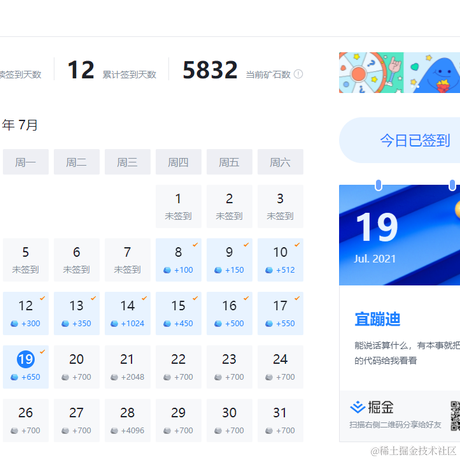This screenshot has height=460, width=460.
Task: Click the ore icon next to +650
Action: [14, 377]
